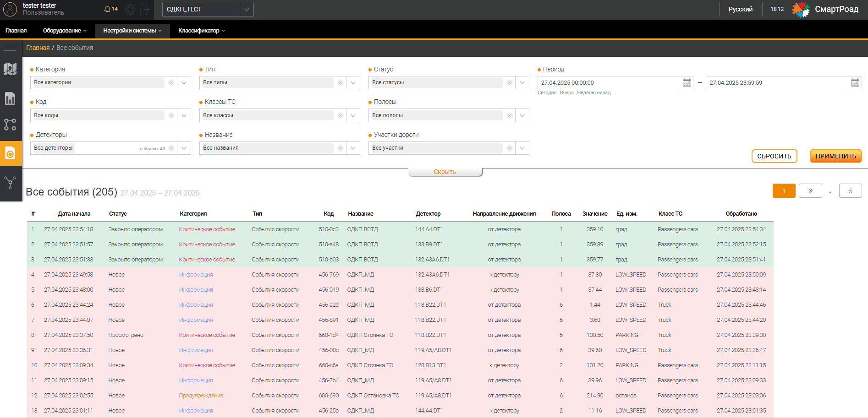This screenshot has height=418, width=868.
Task: Open the user profile avatar icon
Action: 10,9
